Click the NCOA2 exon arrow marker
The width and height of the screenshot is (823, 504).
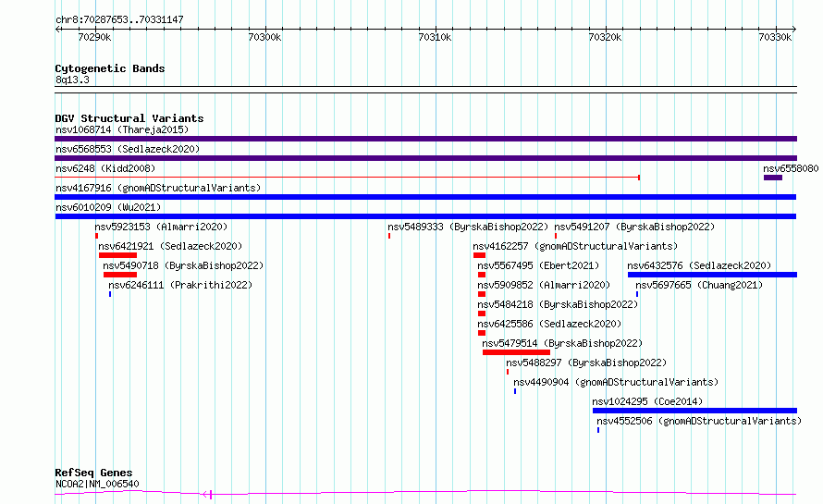(207, 494)
